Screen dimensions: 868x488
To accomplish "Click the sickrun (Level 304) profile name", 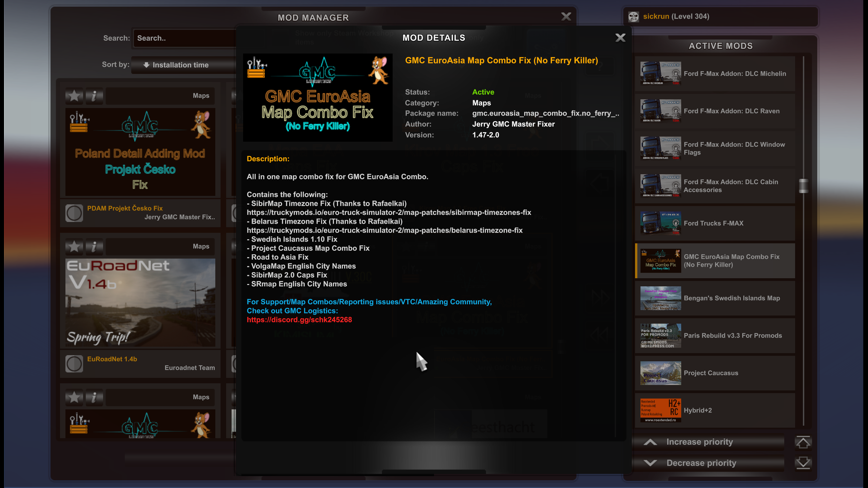I will [676, 16].
